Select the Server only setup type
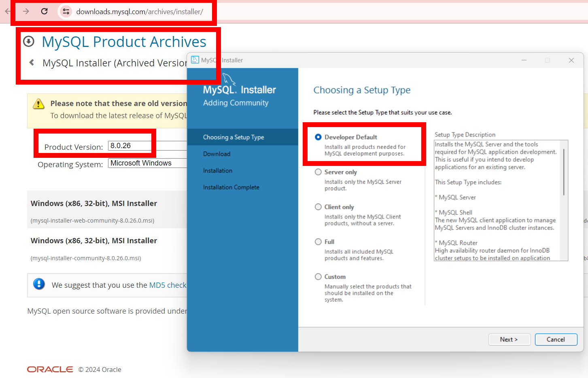This screenshot has height=378, width=588. click(318, 172)
